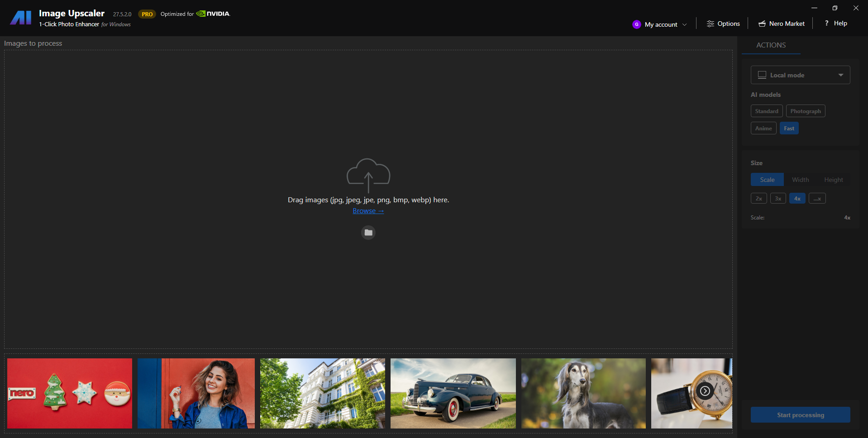Select 2x scale factor
Viewport: 868px width, 438px height.
click(x=758, y=199)
